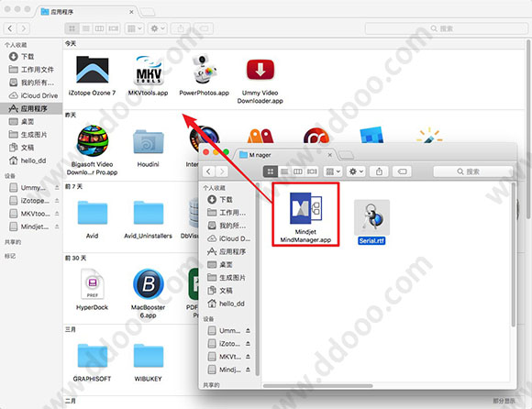Select PowerPhotos.app icon
The image size is (532, 409).
tap(204, 69)
